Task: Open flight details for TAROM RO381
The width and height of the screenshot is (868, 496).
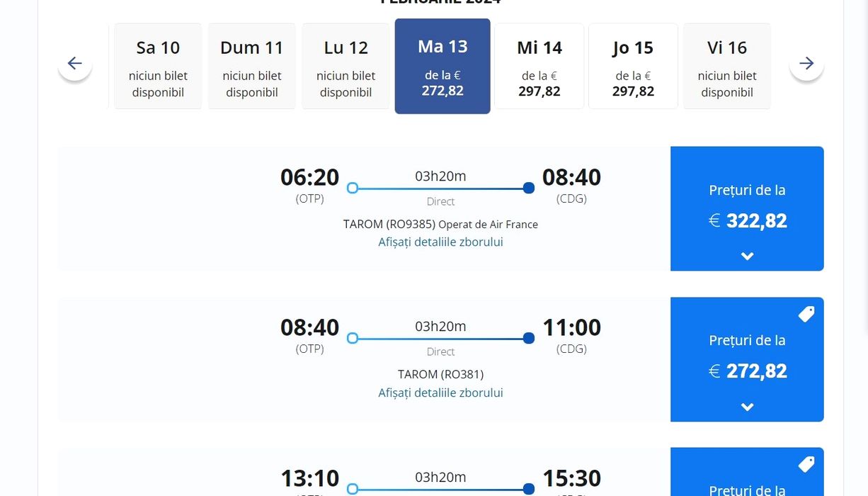Action: click(440, 393)
